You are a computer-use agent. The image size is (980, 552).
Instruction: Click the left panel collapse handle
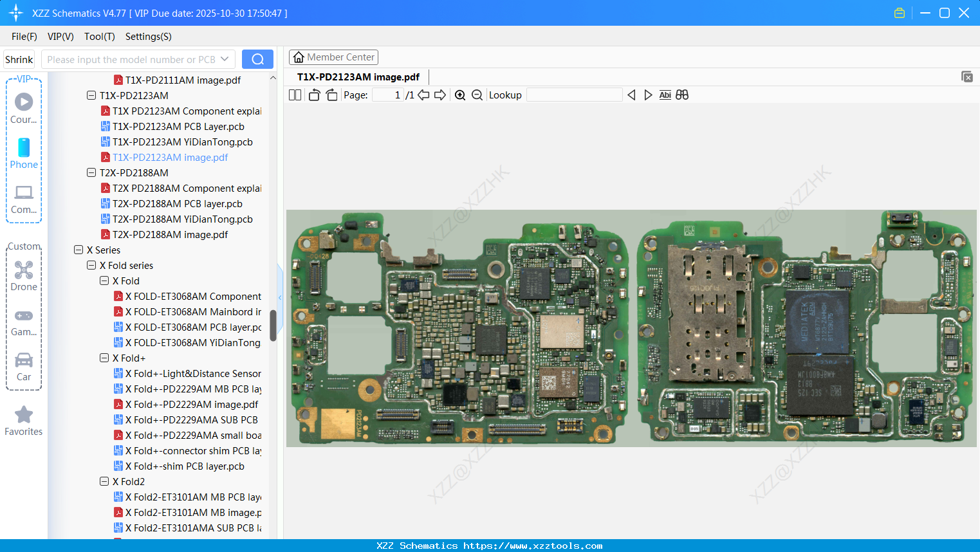click(x=280, y=297)
